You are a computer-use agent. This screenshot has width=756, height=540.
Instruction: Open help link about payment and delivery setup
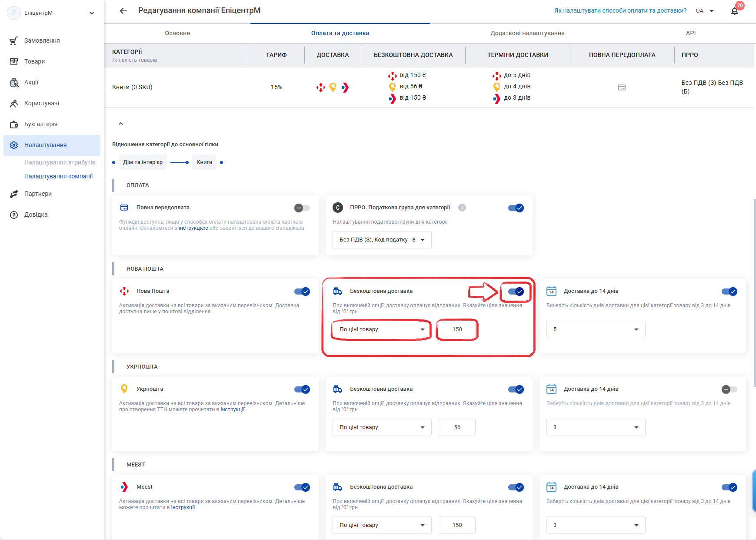(x=620, y=10)
